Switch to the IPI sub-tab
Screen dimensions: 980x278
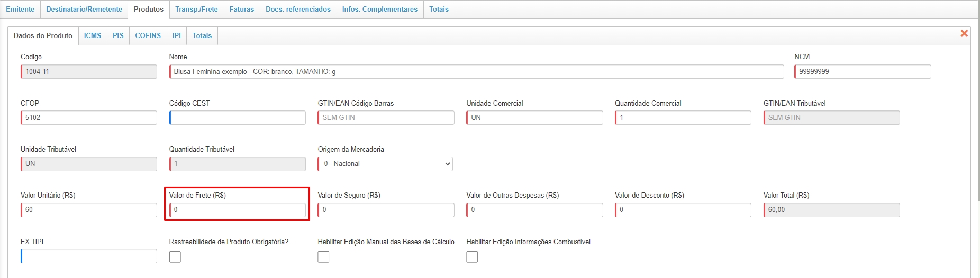coord(177,36)
